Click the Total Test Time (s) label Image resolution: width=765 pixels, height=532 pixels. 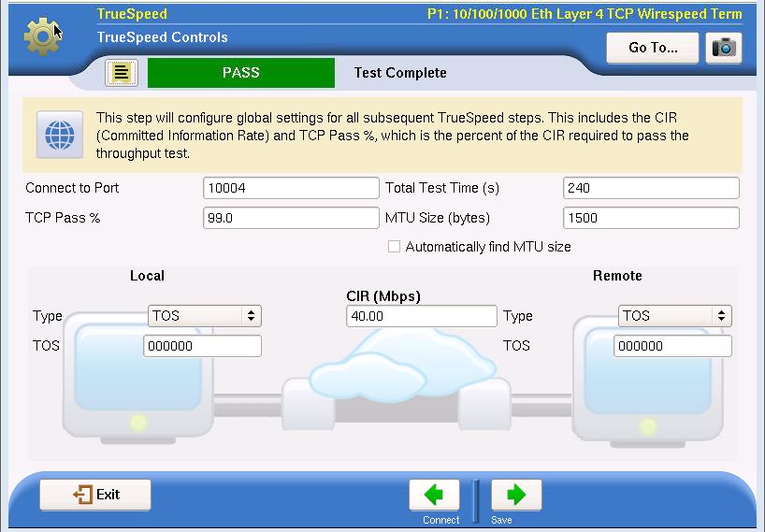click(442, 188)
